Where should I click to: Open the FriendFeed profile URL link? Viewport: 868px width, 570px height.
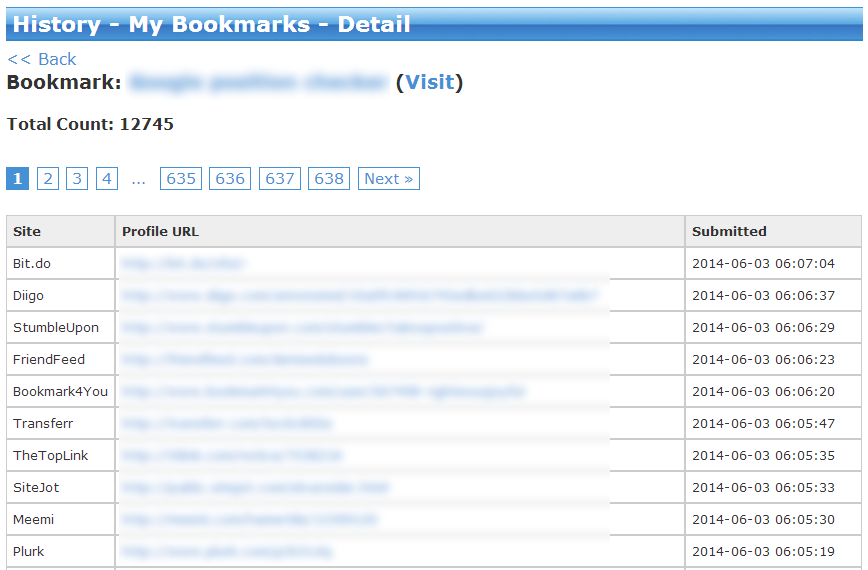point(245,360)
